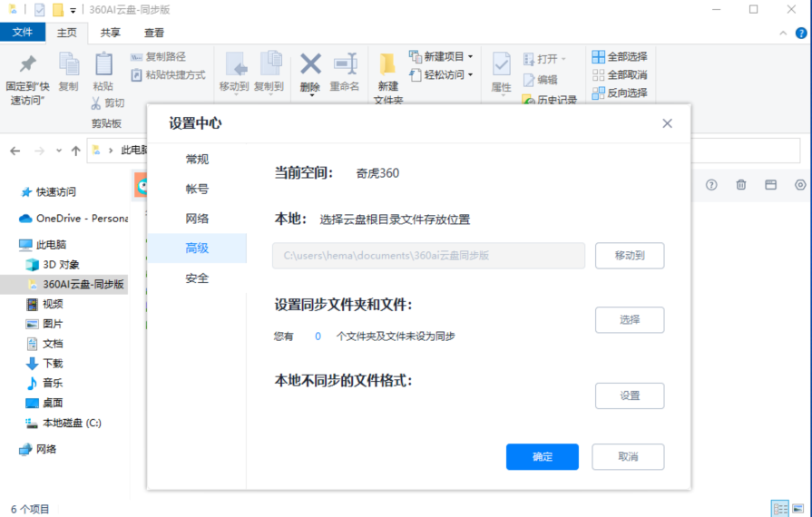This screenshot has height=517, width=812.
Task: Click Invert Selection (反向选择)
Action: (620, 93)
